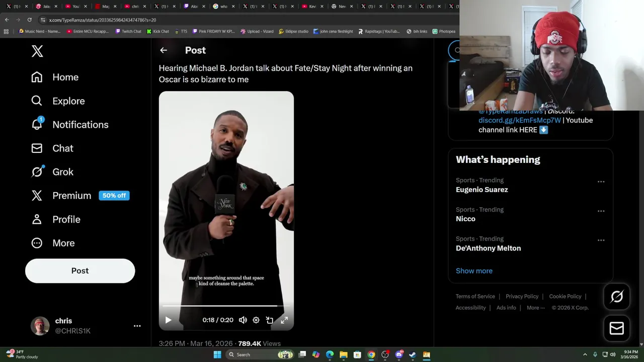Viewport: 644px width, 362px height.
Task: Open the browser apps grid icon
Action: (x=6, y=31)
